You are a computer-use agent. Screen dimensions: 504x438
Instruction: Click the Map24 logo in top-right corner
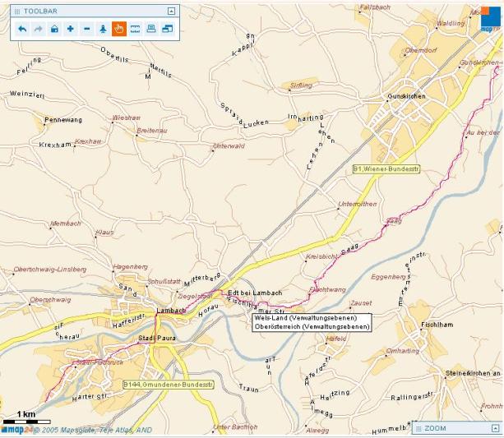[490, 18]
